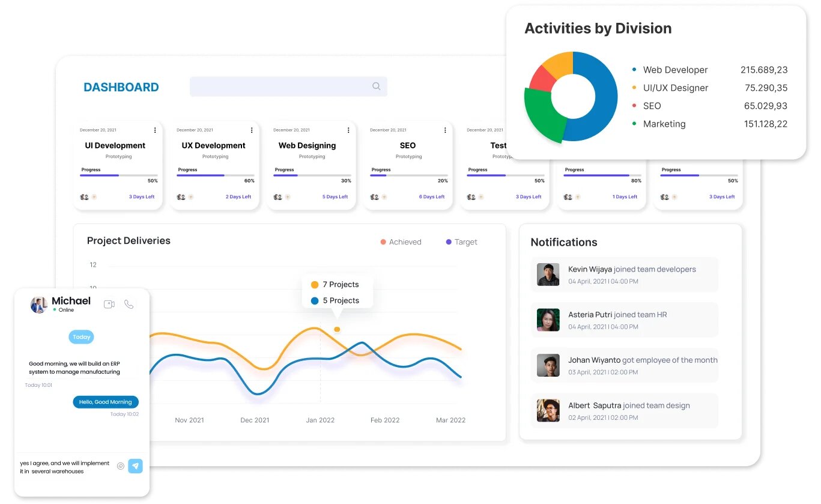Attach a file in the chat input

click(120, 466)
